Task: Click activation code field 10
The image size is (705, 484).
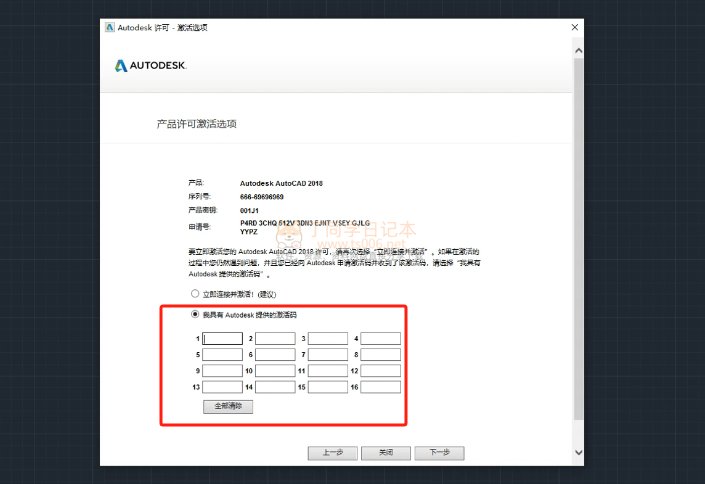Action: click(275, 371)
